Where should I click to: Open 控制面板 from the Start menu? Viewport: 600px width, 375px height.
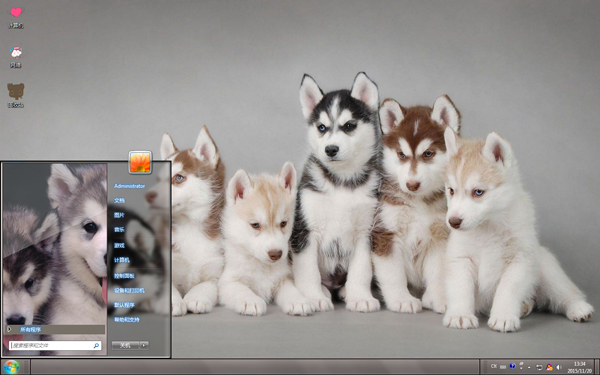click(x=124, y=276)
